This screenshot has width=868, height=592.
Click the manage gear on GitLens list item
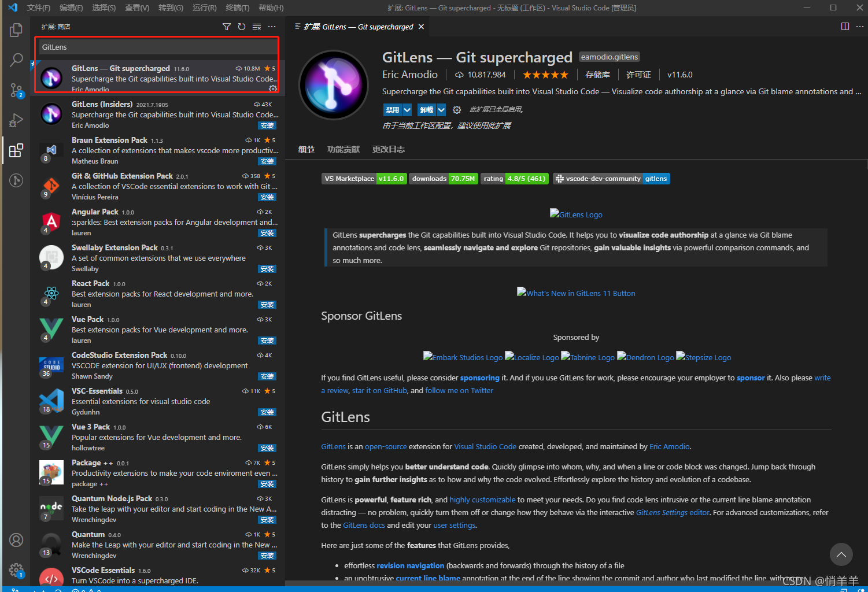(273, 88)
